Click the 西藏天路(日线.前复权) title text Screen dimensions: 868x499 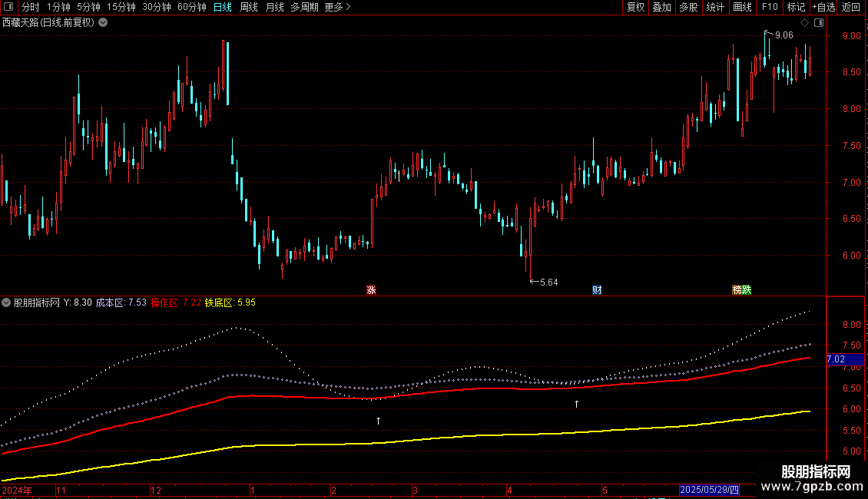tap(48, 23)
